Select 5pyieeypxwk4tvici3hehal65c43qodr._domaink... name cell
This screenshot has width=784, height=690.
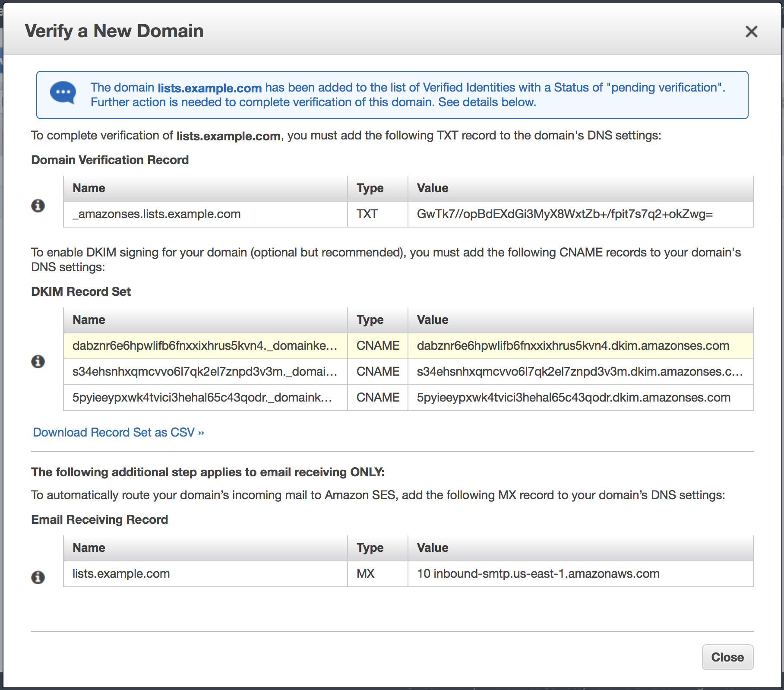205,398
